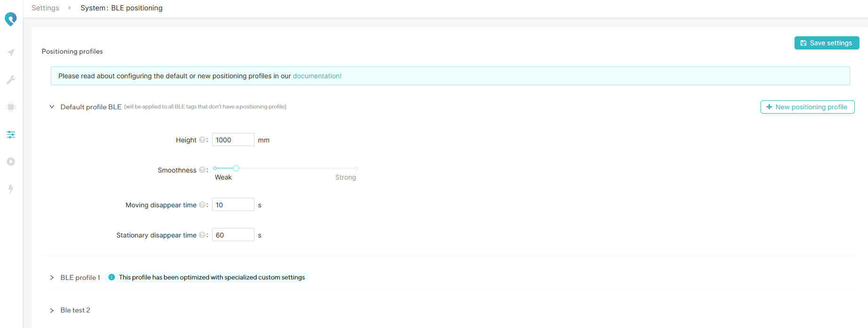Image resolution: width=868 pixels, height=328 pixels.
Task: Click the map pin logo icon
Action: click(x=10, y=19)
